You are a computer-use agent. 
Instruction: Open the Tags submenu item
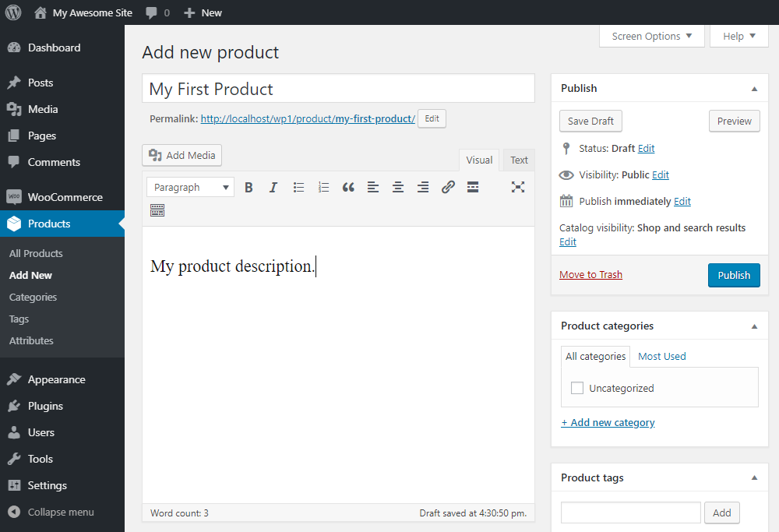point(19,319)
